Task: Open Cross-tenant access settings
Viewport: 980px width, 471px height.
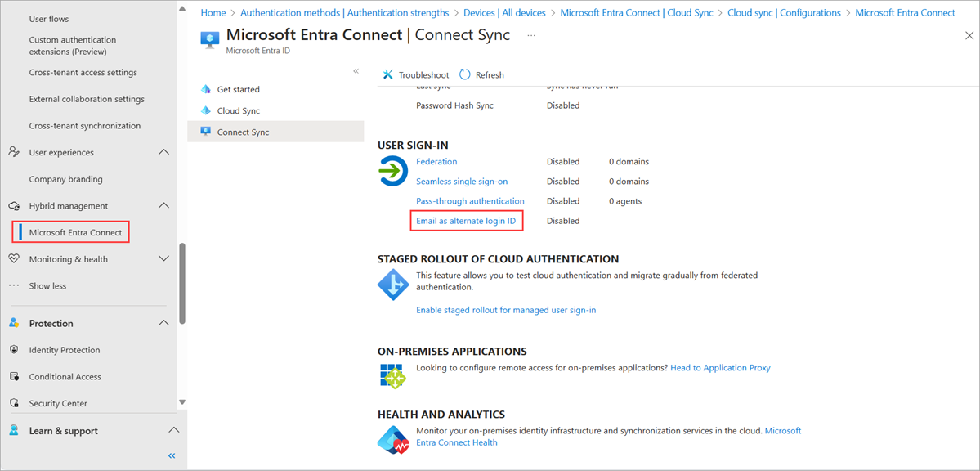Action: pyautogui.click(x=83, y=73)
